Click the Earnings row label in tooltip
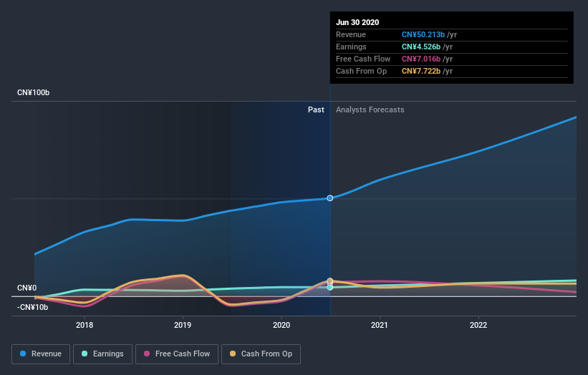Image resolution: width=588 pixels, height=375 pixels. coord(351,47)
